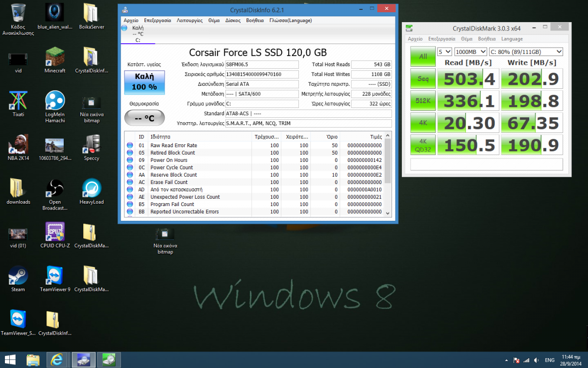Click the firmware field showing S8FM06.5

[262, 64]
